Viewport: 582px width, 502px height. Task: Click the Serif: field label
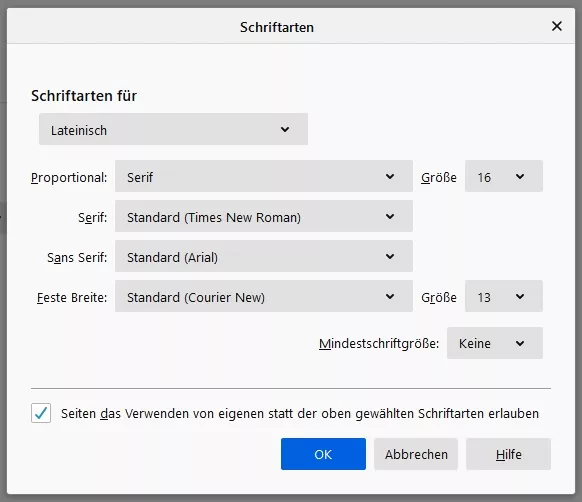pyautogui.click(x=92, y=217)
